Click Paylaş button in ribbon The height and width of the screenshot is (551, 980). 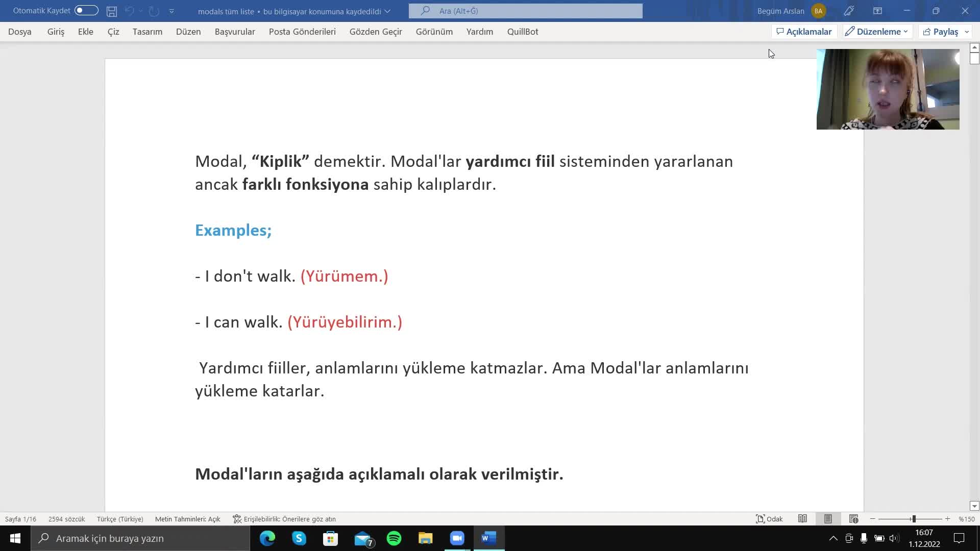942,32
